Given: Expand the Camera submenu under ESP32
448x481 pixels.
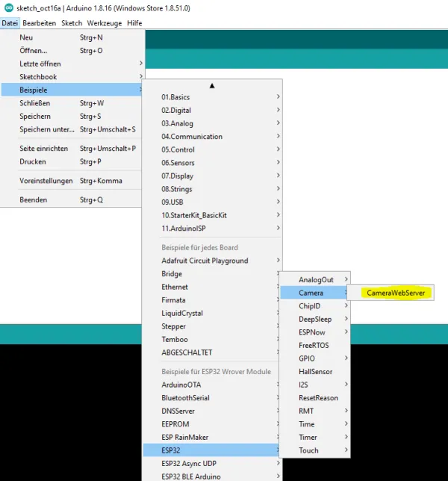Looking at the screenshot, I should [x=311, y=293].
